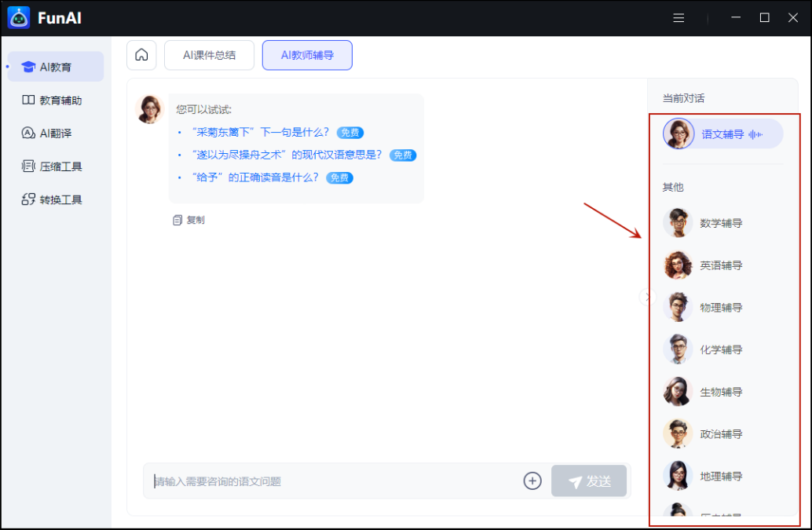Close the FunAI window
The height and width of the screenshot is (530, 812).
pos(793,17)
